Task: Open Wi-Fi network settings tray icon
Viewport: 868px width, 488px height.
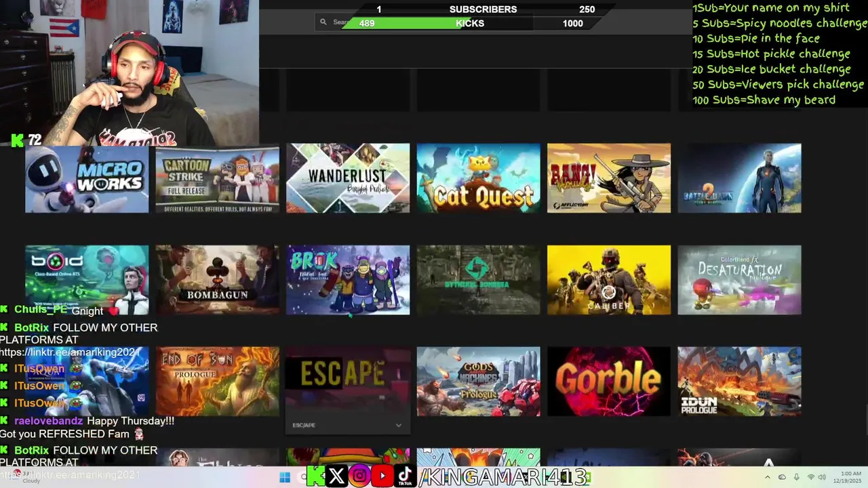Action: [x=810, y=477]
